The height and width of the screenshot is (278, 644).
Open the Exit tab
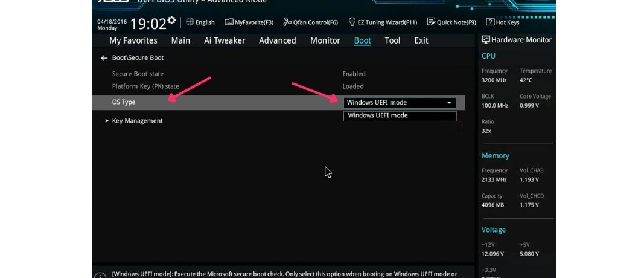click(421, 40)
